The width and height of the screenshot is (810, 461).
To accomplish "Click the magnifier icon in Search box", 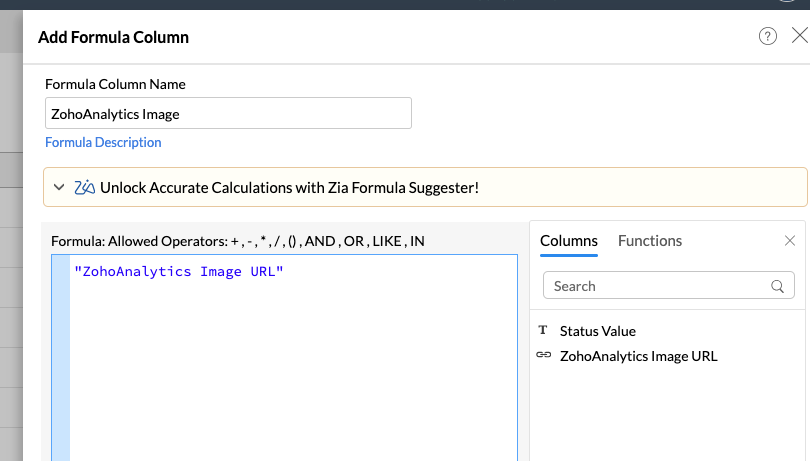I will coord(778,286).
